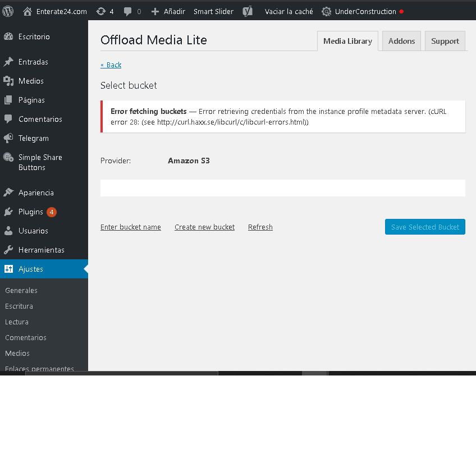The height and width of the screenshot is (449, 476).
Task: Click the Páginas pages icon
Action: coord(8,100)
